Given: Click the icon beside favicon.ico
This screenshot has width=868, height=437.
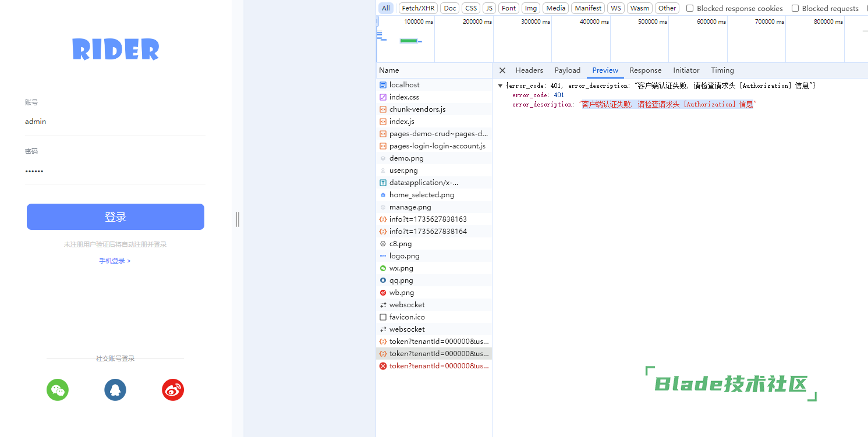Looking at the screenshot, I should (x=383, y=317).
